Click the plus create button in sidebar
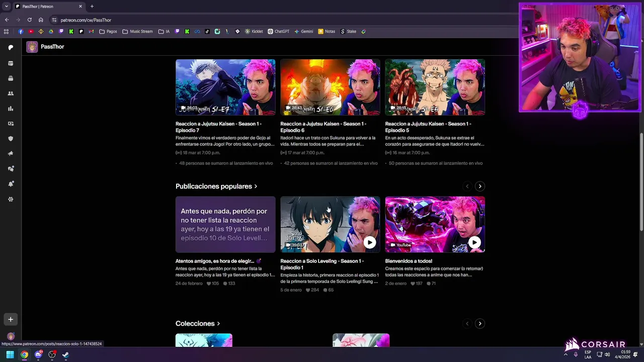Viewport: 644px width, 362px height. 11,319
